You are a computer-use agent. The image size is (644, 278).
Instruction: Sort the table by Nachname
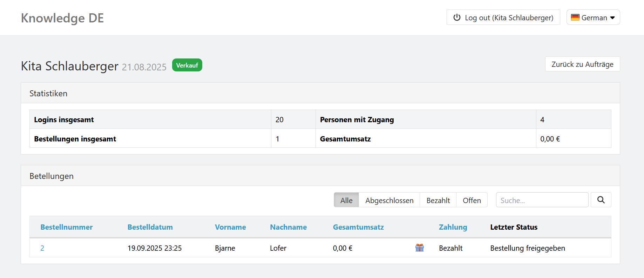pyautogui.click(x=288, y=227)
